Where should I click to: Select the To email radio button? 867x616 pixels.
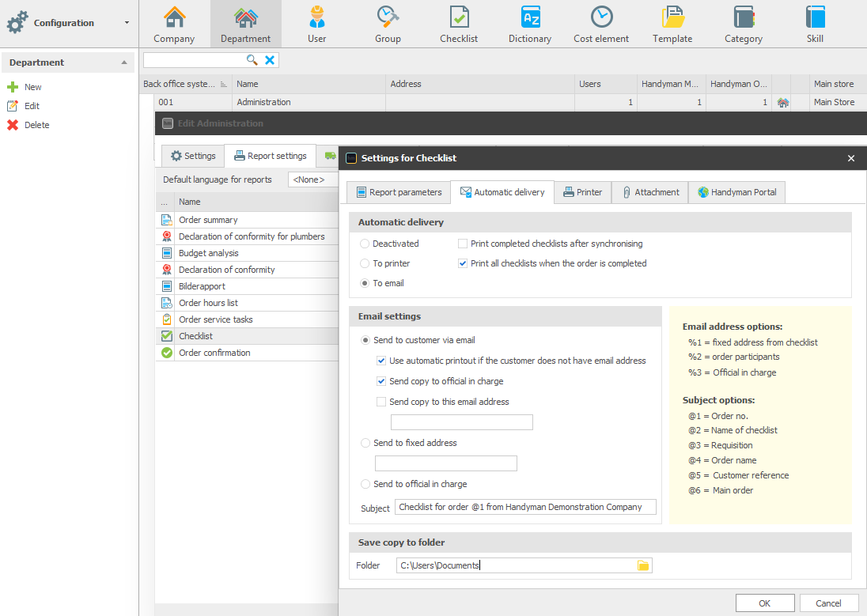pos(365,283)
